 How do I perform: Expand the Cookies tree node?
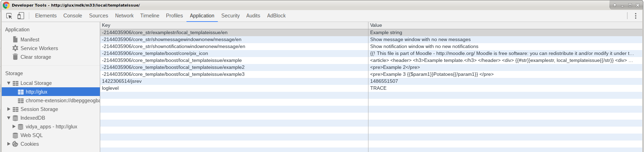(9, 144)
